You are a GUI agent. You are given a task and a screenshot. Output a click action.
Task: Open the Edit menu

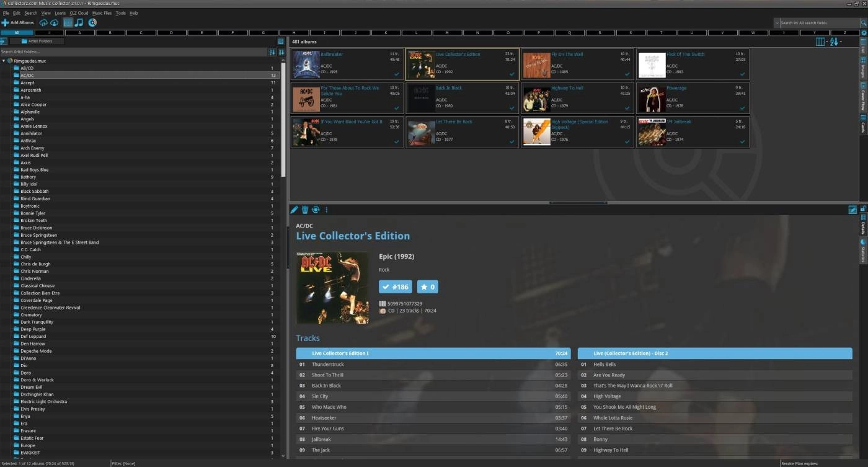click(17, 12)
